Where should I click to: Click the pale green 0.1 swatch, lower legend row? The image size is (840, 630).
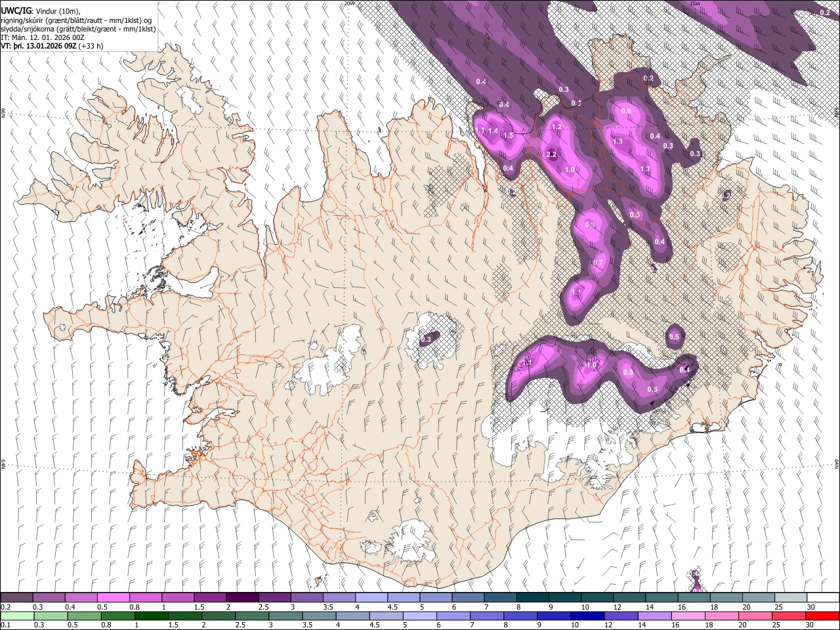[17, 616]
